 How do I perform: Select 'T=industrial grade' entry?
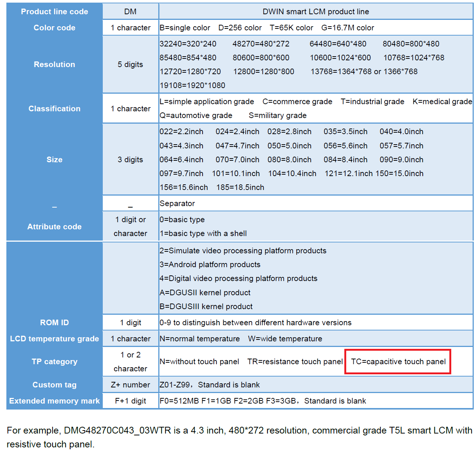372,102
